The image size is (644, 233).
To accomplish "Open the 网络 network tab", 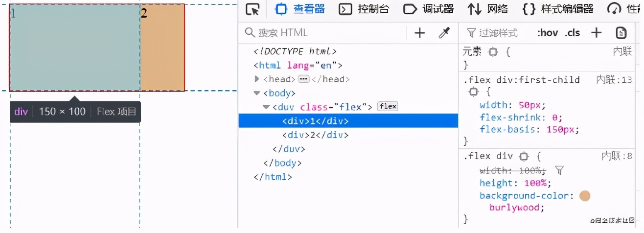I will (x=488, y=9).
